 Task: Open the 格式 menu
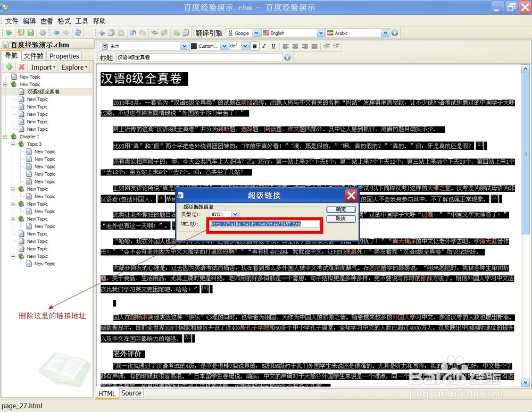(x=64, y=21)
